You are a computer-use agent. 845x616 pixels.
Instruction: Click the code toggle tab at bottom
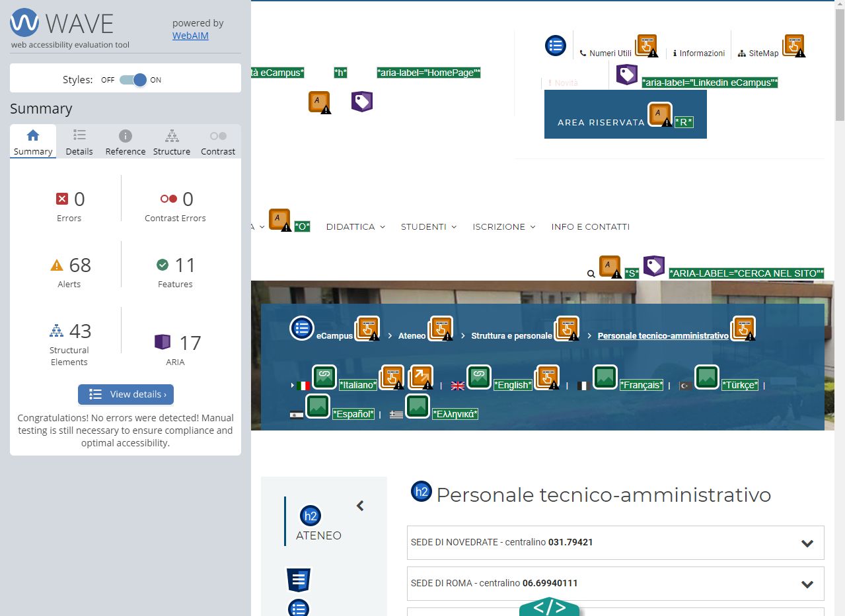(x=549, y=607)
